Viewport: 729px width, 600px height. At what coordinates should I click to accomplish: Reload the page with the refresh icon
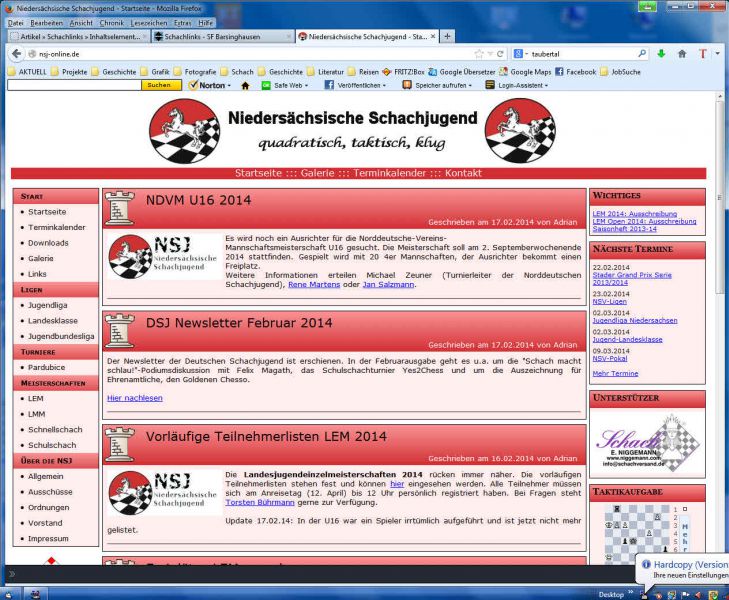500,54
